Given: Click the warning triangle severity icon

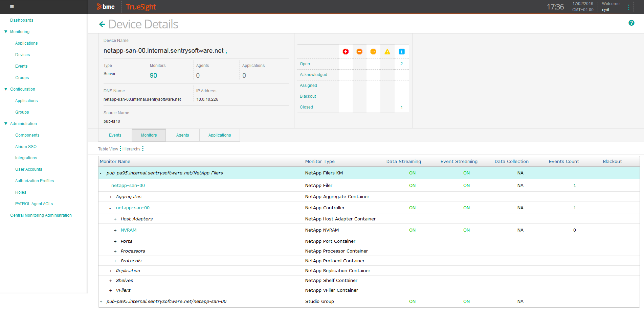Looking at the screenshot, I should click(x=387, y=52).
